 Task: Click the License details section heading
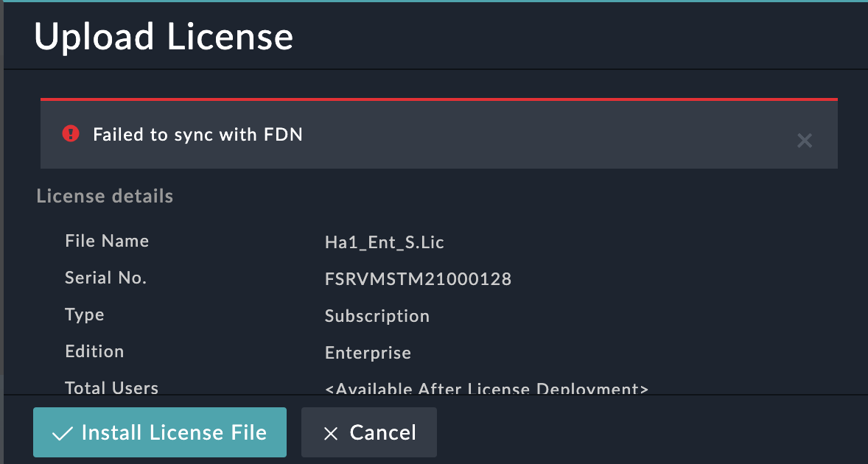pos(105,196)
